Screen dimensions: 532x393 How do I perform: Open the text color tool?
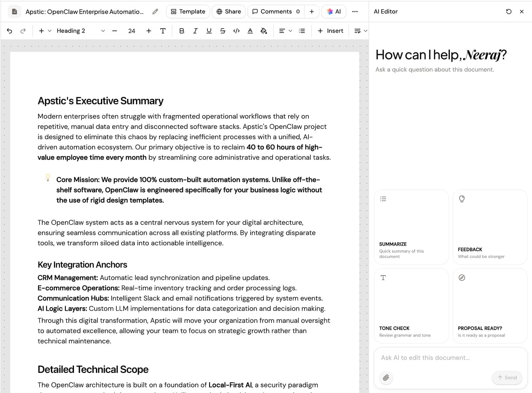tap(250, 30)
